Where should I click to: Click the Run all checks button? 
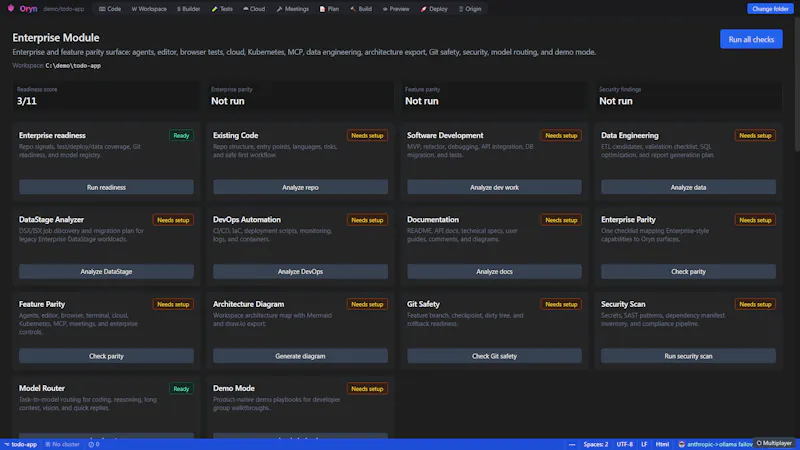point(751,39)
